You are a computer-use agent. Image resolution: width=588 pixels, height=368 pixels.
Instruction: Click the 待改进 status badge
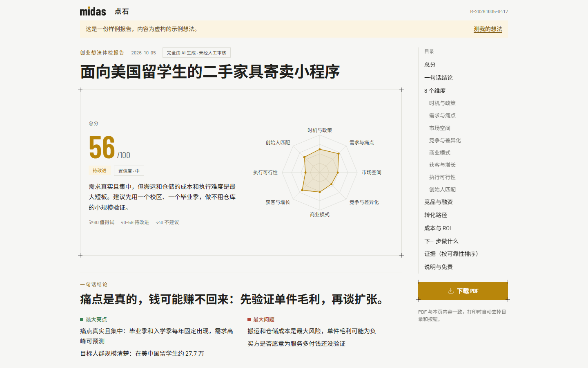99,171
